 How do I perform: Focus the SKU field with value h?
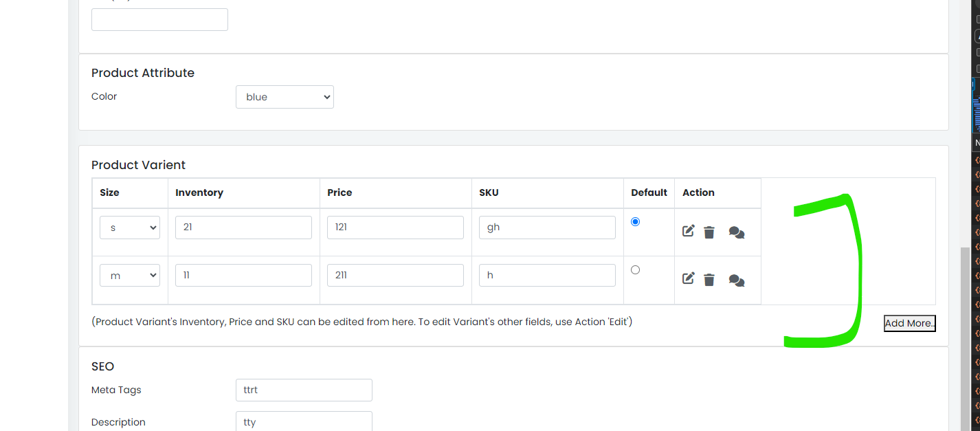point(547,275)
